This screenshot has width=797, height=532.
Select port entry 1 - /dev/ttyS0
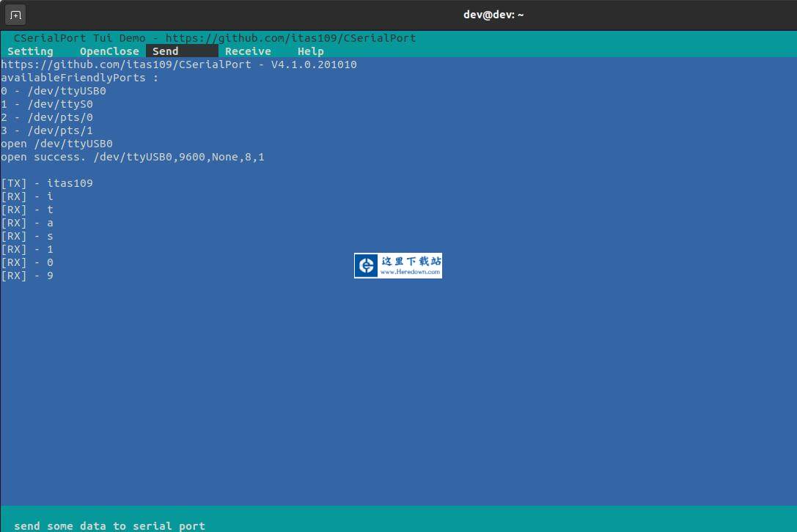click(x=47, y=104)
